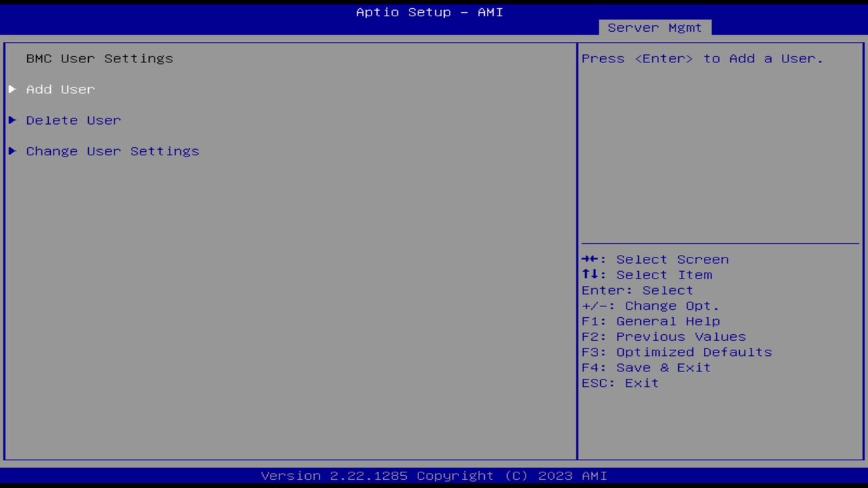Click the arrow beside Delete User
Image resolution: width=868 pixels, height=488 pixels.
[12, 121]
